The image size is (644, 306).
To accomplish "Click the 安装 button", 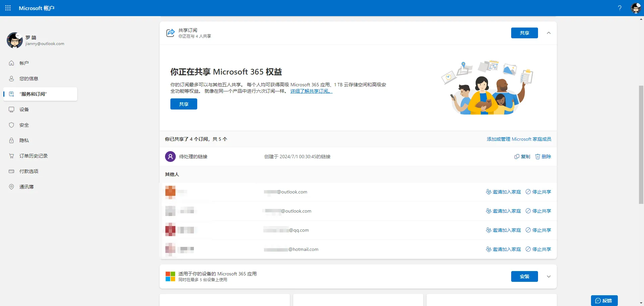I will 524,276.
